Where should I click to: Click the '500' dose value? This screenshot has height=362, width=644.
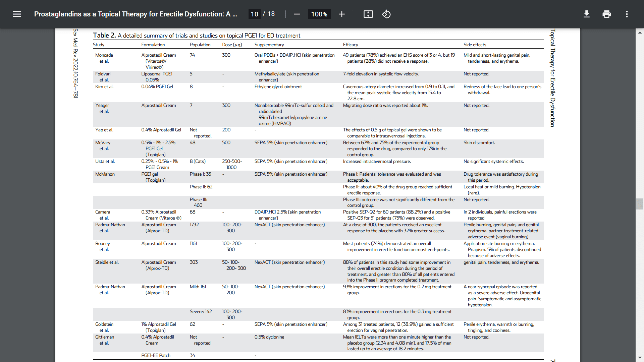tap(226, 142)
